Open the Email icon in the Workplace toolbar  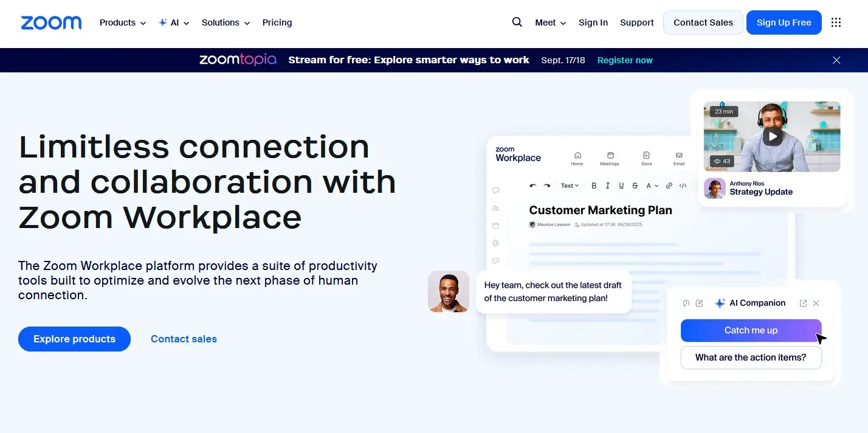679,155
